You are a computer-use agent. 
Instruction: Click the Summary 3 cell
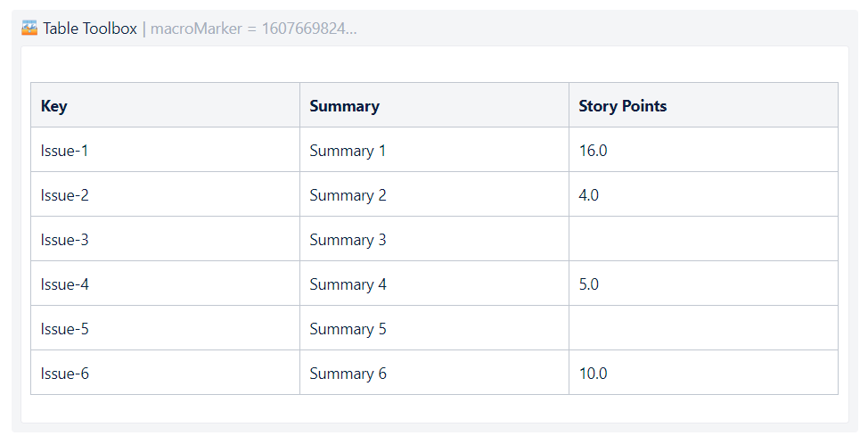434,239
